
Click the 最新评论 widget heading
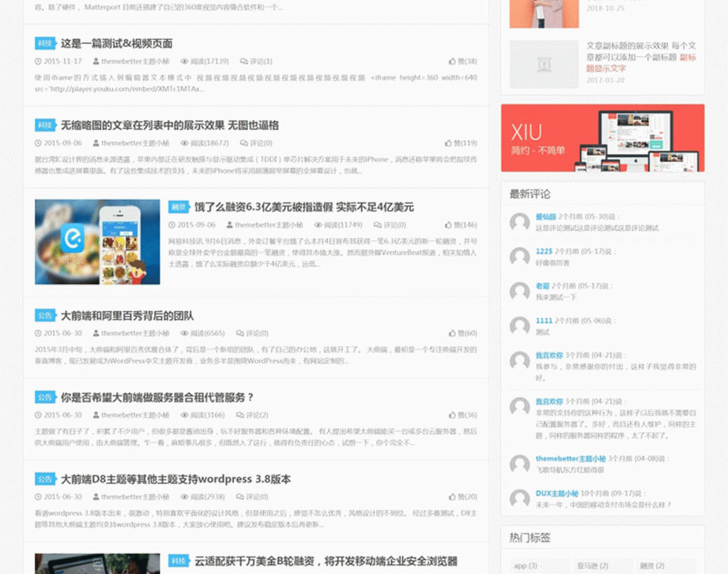coord(530,194)
